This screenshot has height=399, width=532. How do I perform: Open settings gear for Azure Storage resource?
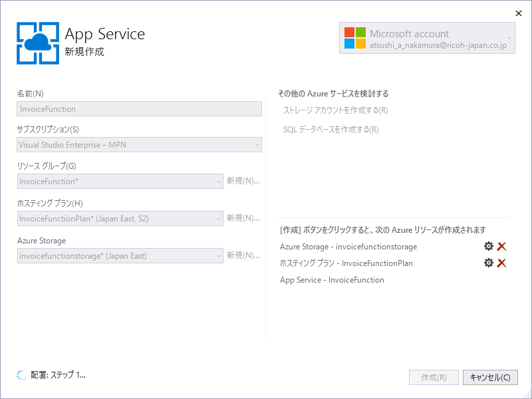pyautogui.click(x=488, y=246)
